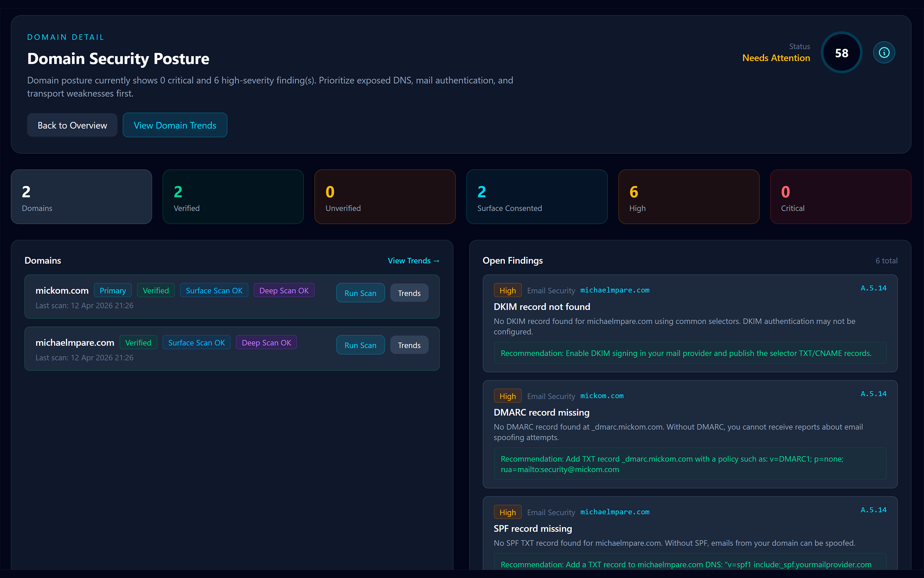This screenshot has width=924, height=578.
Task: Click the DMARC TXT record recommendation
Action: 690,464
